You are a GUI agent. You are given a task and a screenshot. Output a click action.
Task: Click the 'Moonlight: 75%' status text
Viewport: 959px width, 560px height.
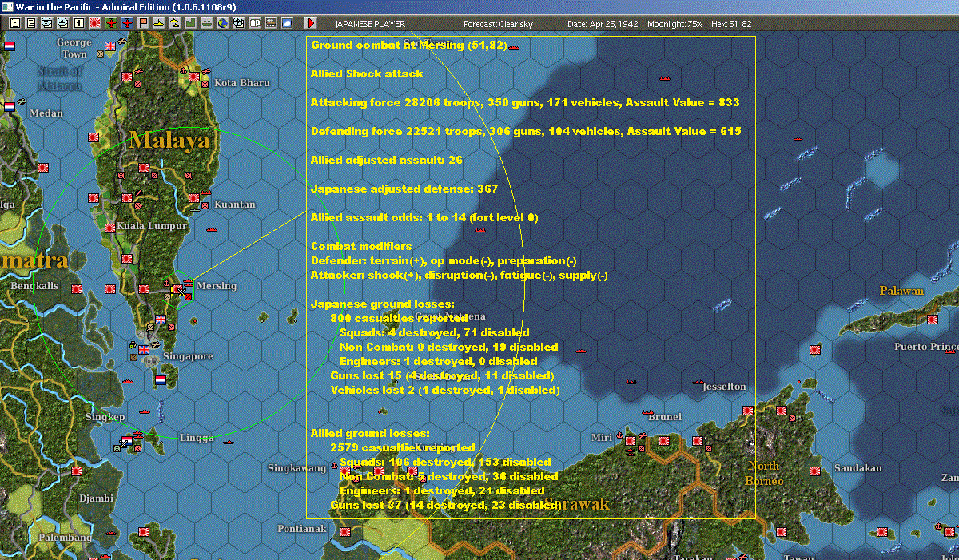tap(675, 24)
